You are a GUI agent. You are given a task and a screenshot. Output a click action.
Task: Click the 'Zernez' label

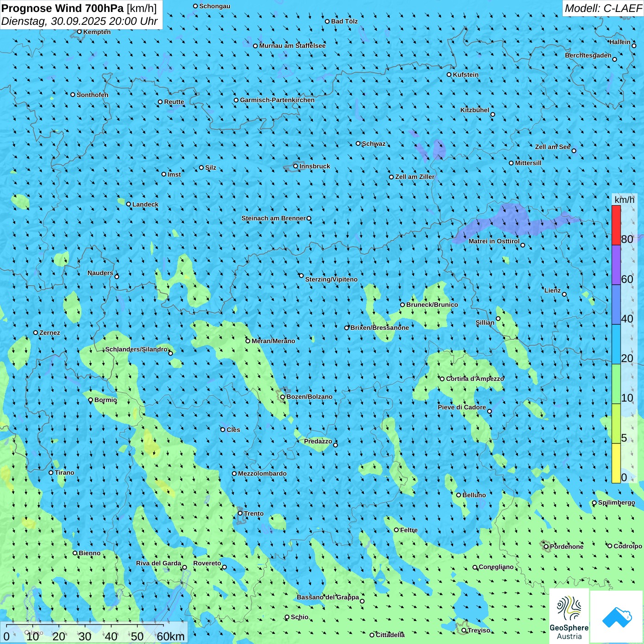pos(50,333)
